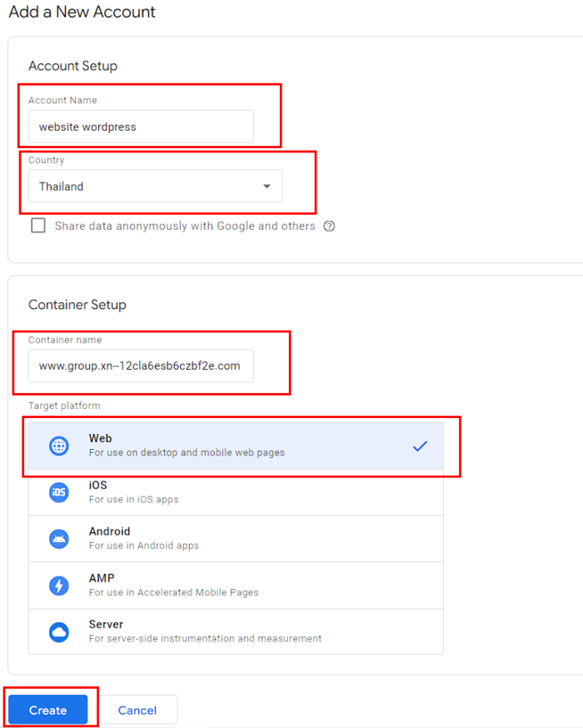Focus the Account Name input field
This screenshot has width=583, height=728.
click(x=141, y=127)
